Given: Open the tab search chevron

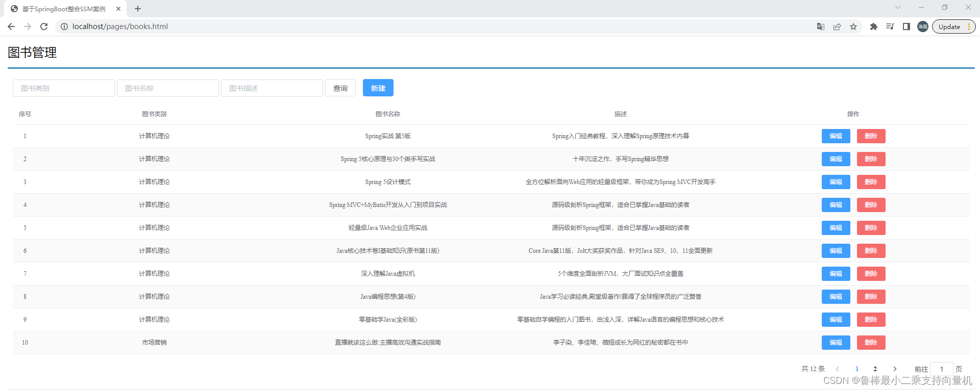Looking at the screenshot, I should [898, 7].
